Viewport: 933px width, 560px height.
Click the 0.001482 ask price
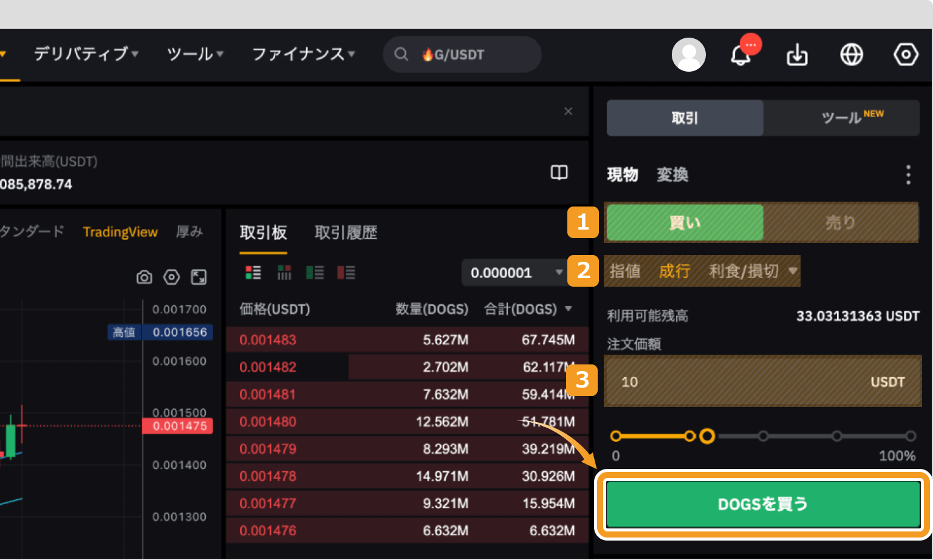point(268,367)
